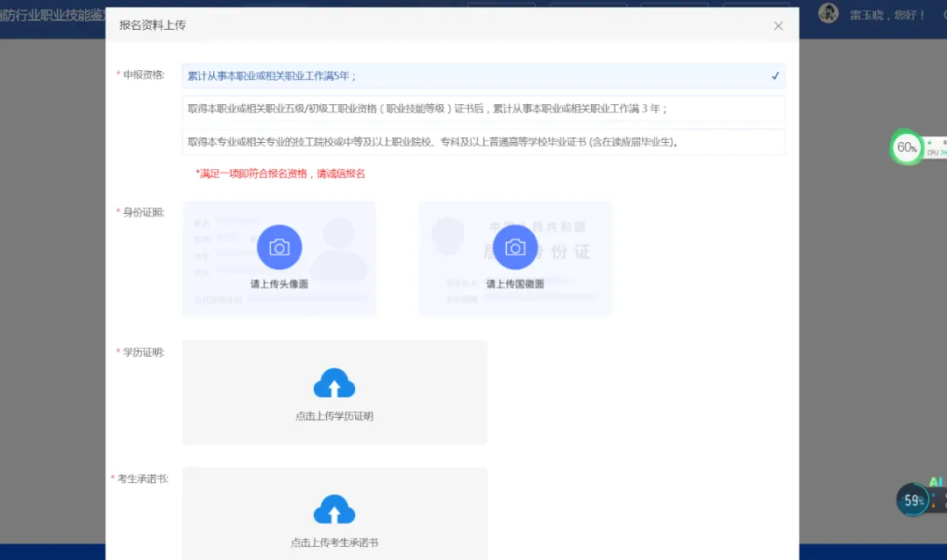Click the cloud upload icon for 学历证明

tap(334, 382)
